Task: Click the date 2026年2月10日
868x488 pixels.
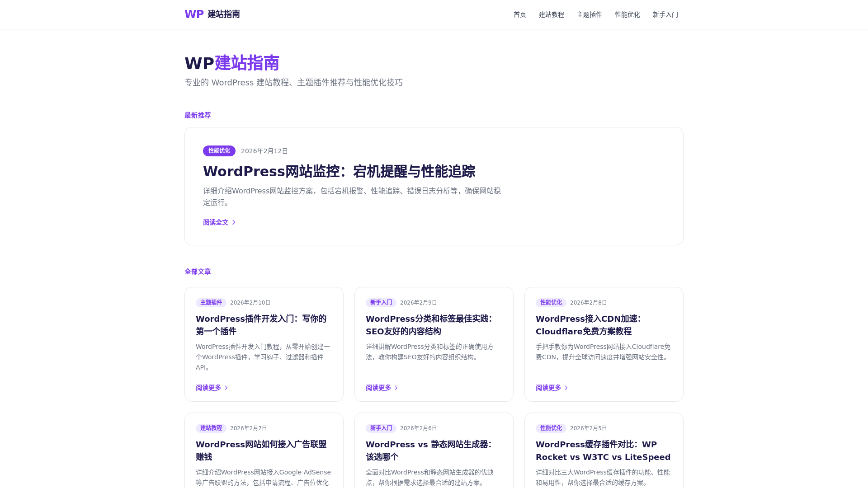Action: (250, 302)
